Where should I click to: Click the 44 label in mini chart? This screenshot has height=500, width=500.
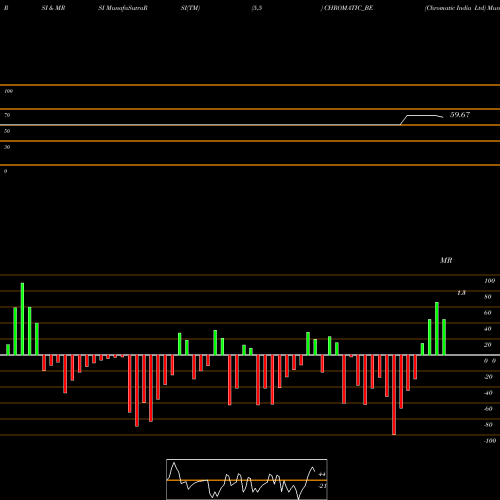[x=322, y=474]
